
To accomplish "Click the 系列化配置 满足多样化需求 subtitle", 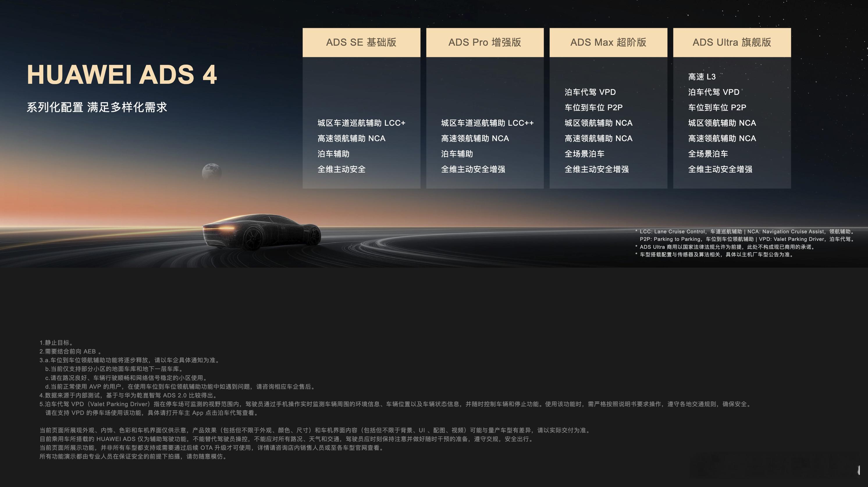I will point(97,107).
